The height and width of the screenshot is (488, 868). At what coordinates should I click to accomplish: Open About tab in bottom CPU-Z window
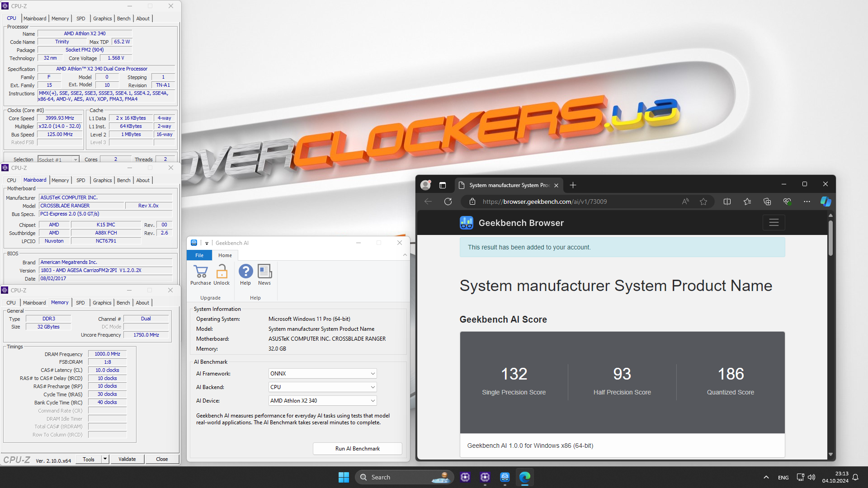tap(142, 303)
